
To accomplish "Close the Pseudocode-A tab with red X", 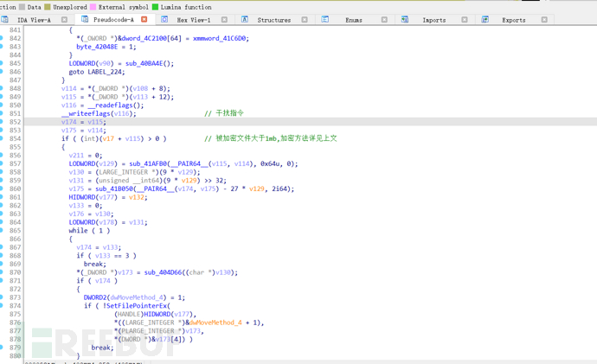I will (144, 19).
